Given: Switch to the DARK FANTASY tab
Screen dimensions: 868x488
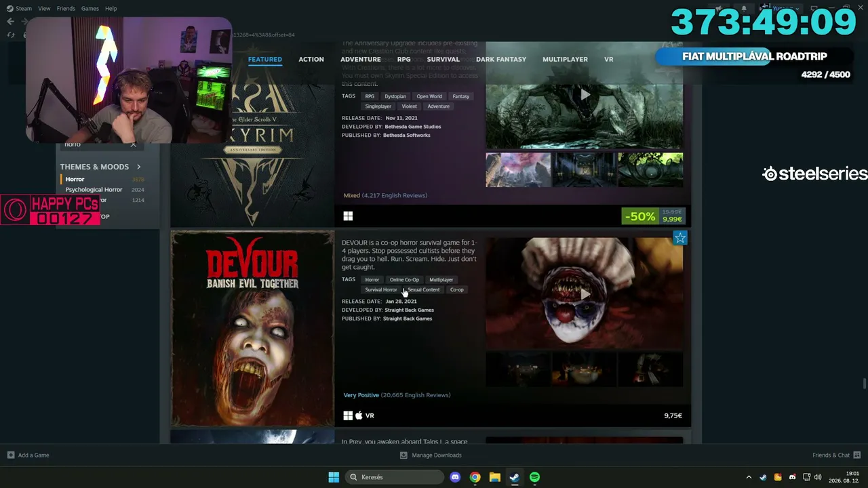Looking at the screenshot, I should pyautogui.click(x=501, y=59).
